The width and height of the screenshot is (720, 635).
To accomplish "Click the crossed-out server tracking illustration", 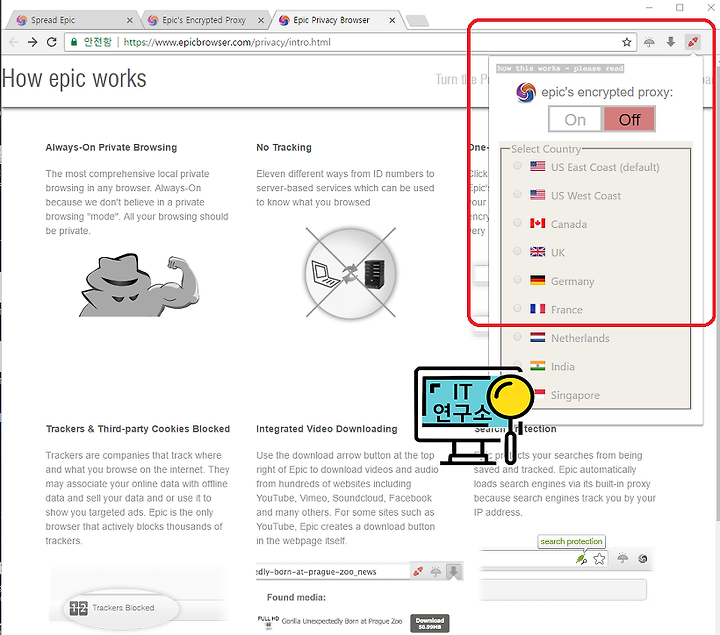I will click(350, 273).
